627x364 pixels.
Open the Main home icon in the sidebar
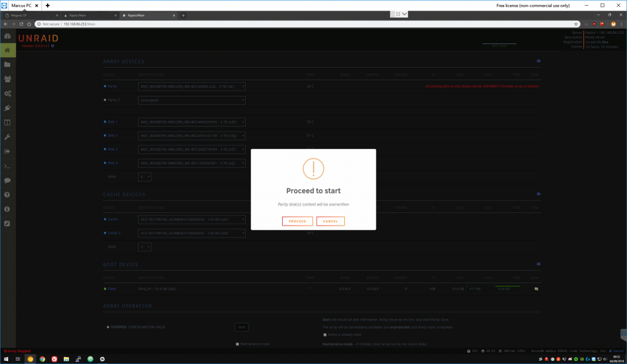point(7,50)
